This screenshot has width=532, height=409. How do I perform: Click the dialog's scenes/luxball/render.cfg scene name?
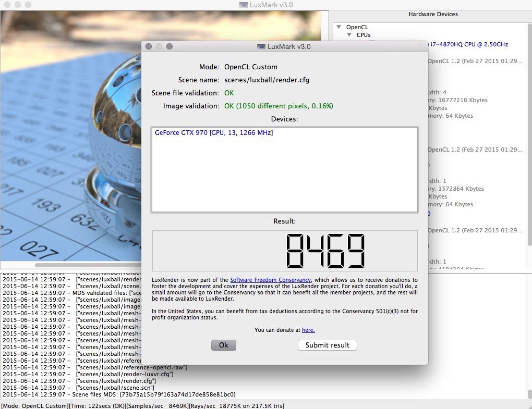tap(267, 80)
